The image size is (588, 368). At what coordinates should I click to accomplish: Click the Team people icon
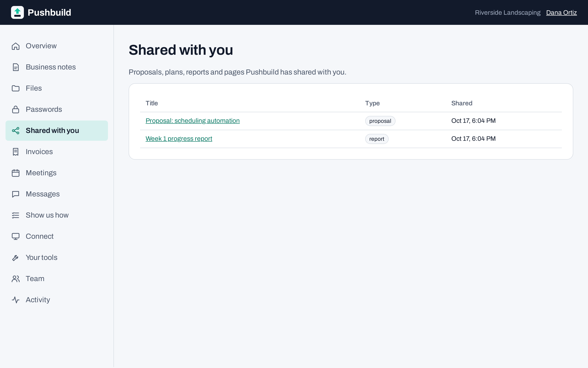coord(16,279)
